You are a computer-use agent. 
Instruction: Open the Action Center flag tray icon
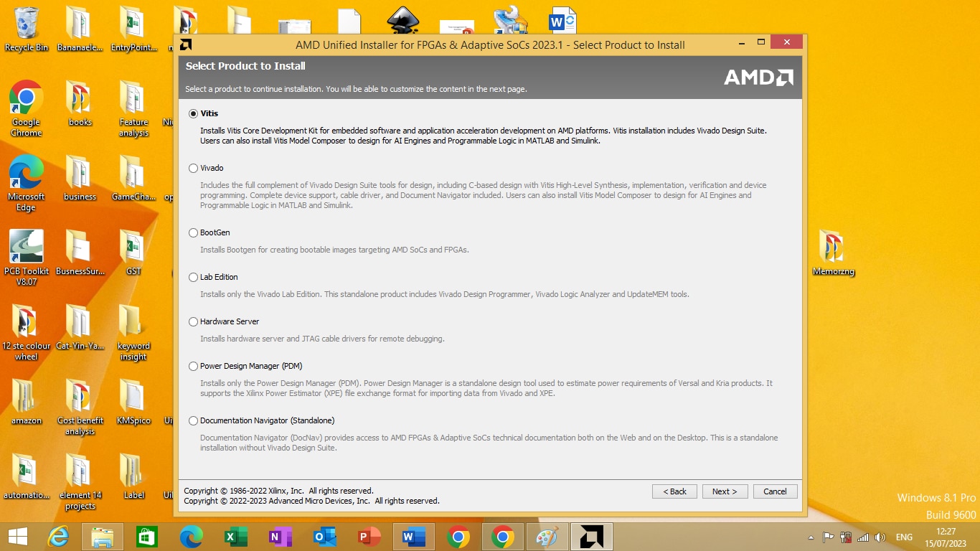click(x=828, y=537)
